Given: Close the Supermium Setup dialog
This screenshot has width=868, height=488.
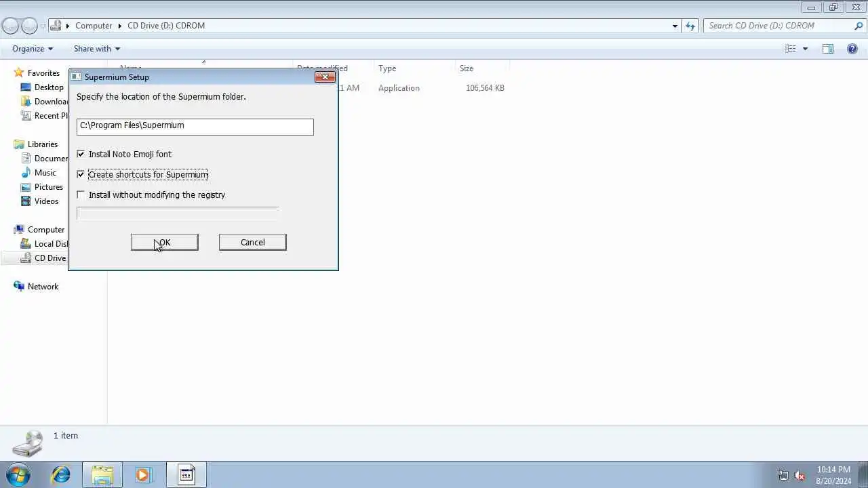Looking at the screenshot, I should tap(325, 77).
